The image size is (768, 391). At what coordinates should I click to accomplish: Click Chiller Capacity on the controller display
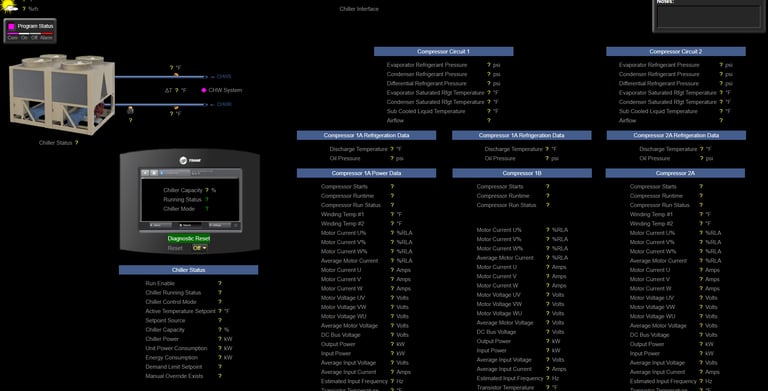(x=190, y=190)
